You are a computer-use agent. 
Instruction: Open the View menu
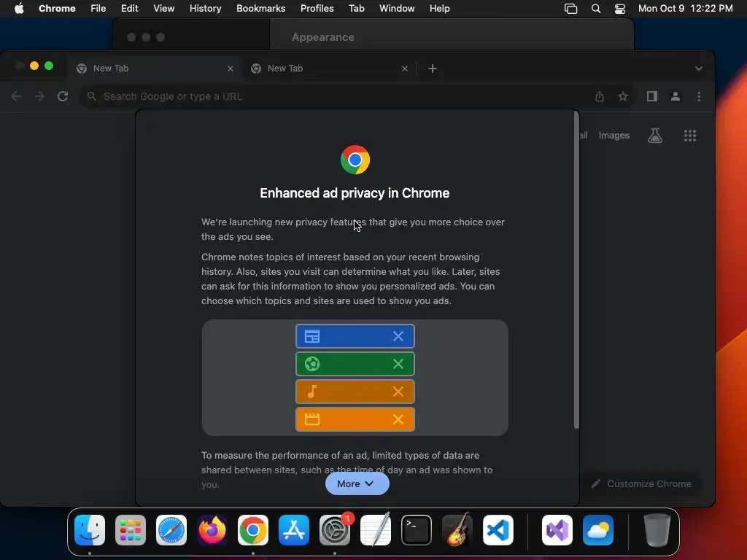164,9
